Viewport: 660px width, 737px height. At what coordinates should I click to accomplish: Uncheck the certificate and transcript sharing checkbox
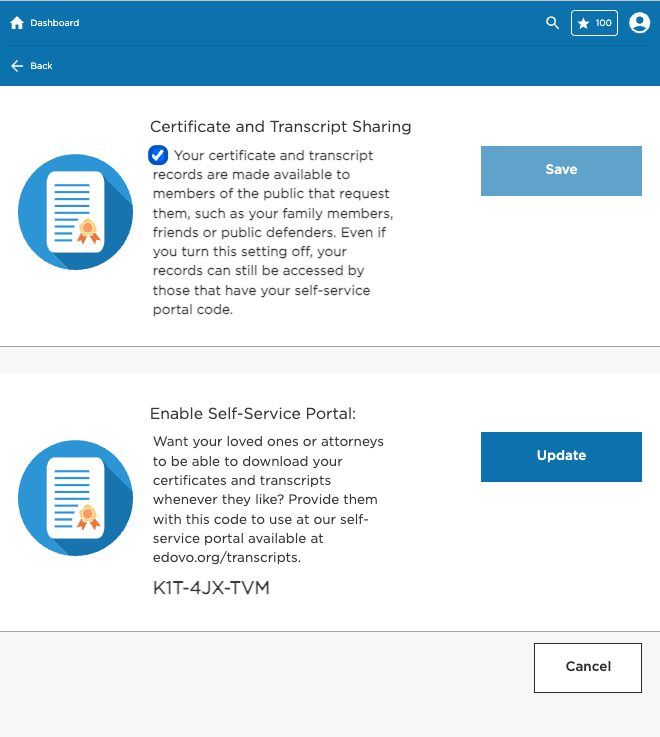158,155
